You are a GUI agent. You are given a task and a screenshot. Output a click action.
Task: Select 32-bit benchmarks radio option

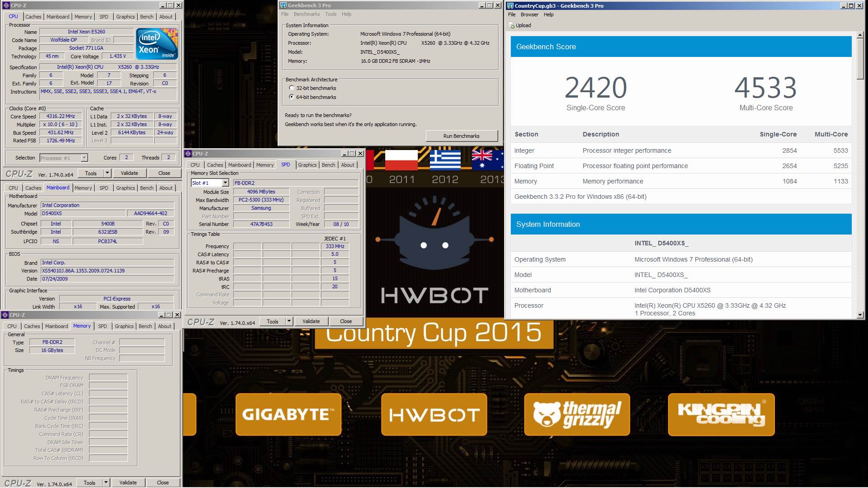pos(292,88)
